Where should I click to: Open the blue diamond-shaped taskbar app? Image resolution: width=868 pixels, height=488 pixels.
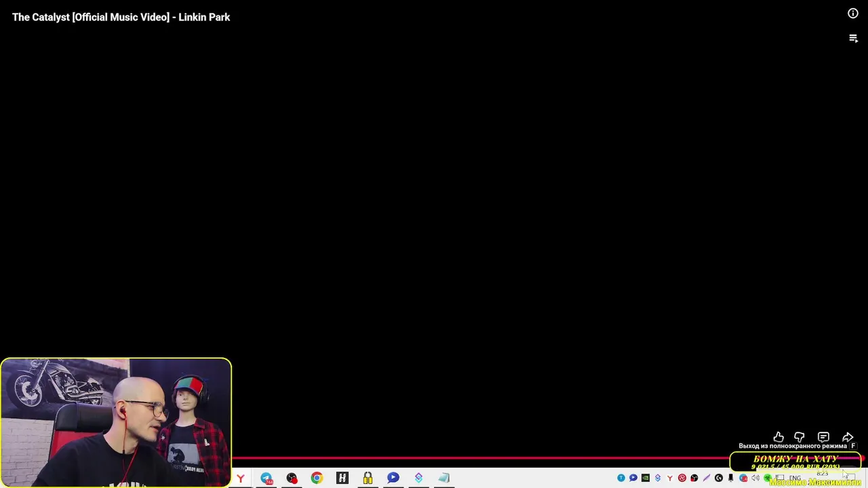(418, 479)
